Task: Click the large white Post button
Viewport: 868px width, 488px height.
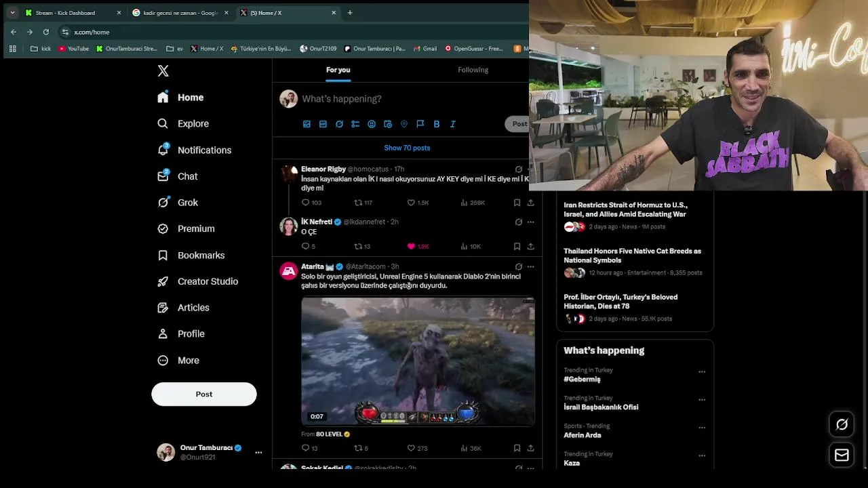Action: [204, 394]
